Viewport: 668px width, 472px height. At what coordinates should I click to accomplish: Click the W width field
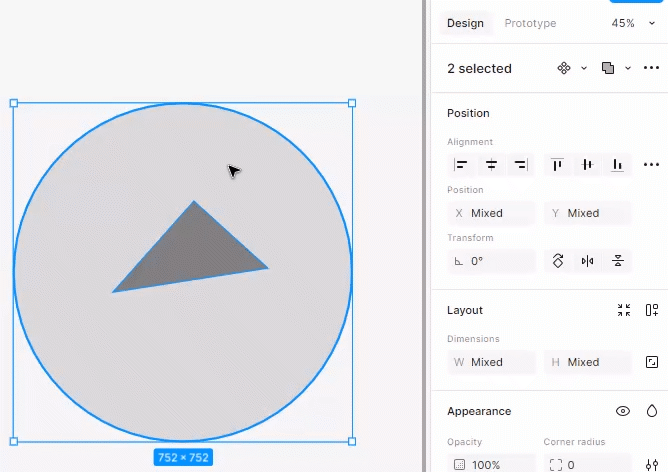(x=492, y=362)
